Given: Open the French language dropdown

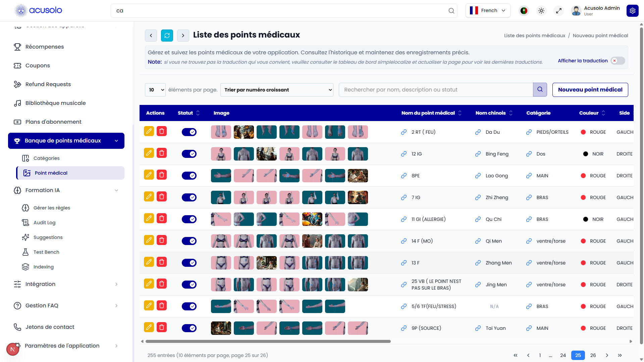Looking at the screenshot, I should 488,10.
